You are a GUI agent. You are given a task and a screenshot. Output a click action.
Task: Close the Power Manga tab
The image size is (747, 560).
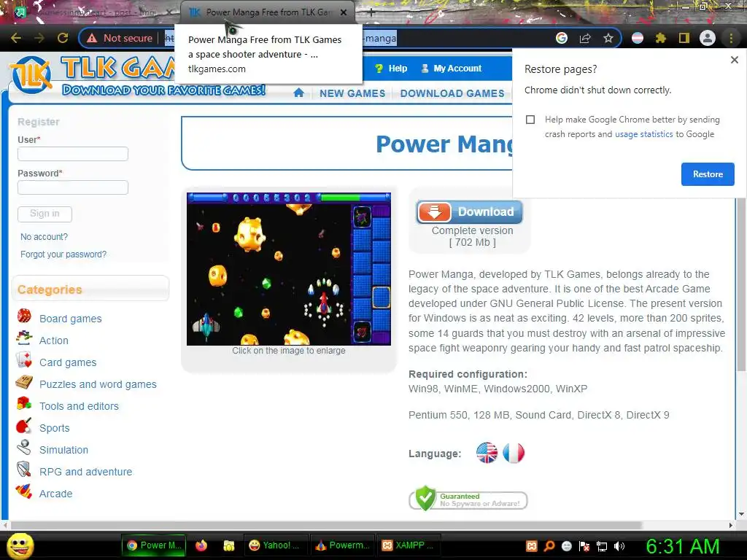pos(344,12)
